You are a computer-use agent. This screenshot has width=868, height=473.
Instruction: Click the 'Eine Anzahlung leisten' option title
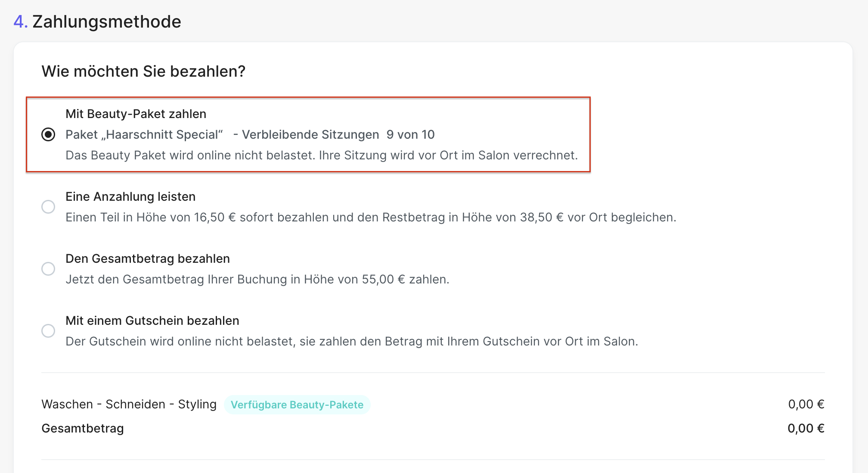coord(130,196)
